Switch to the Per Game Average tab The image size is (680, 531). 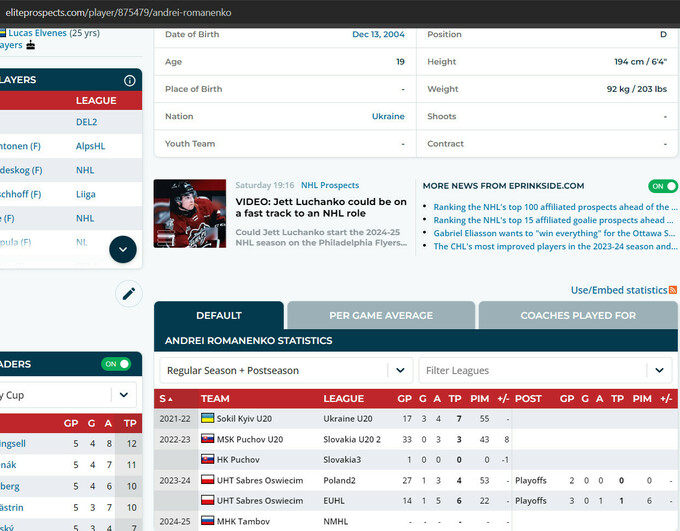point(381,315)
